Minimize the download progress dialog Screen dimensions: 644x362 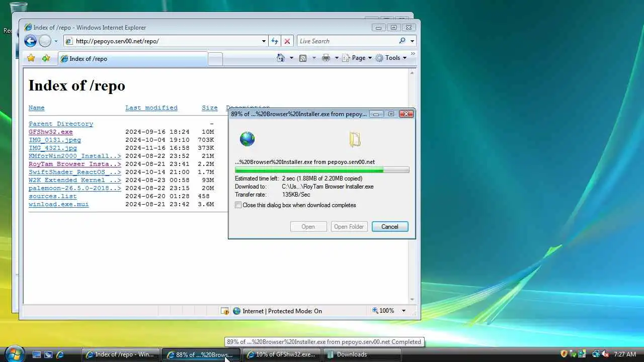tap(376, 114)
